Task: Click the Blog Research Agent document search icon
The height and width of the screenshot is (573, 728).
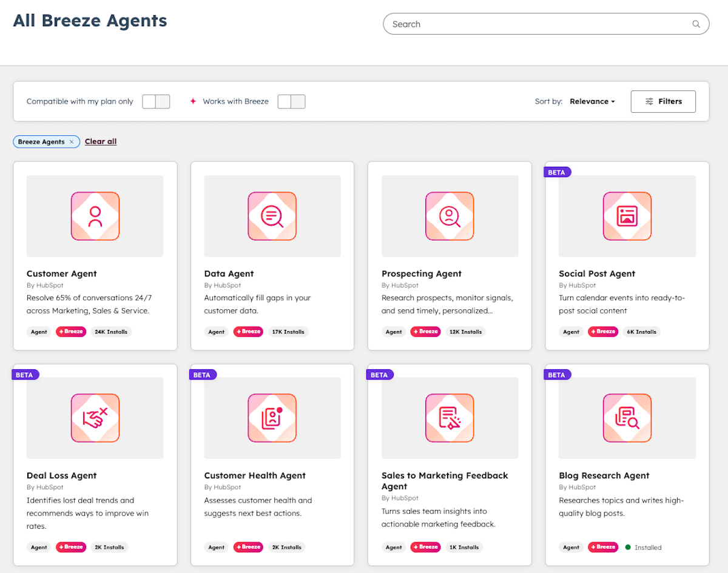Action: click(627, 417)
